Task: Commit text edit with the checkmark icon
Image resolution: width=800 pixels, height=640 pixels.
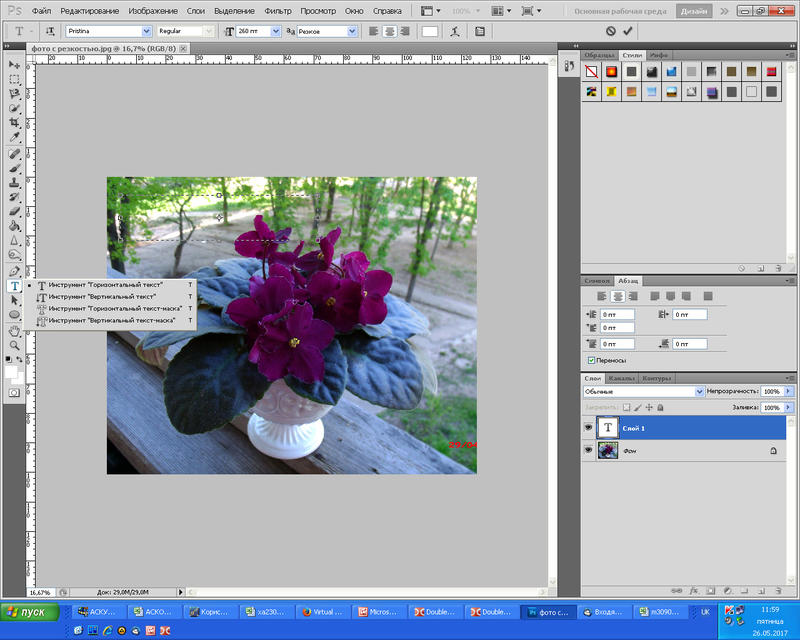Action: [x=627, y=32]
